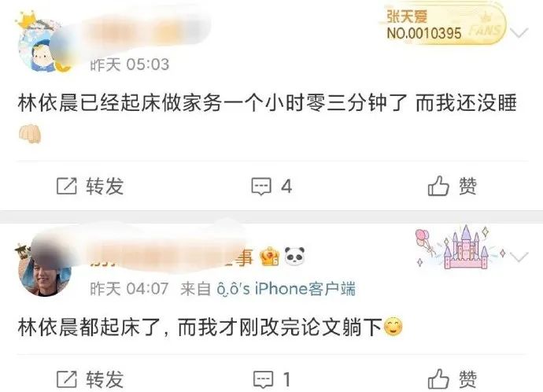Open second post text about 改完论文
Screen dimensions: 543x392
211,327
